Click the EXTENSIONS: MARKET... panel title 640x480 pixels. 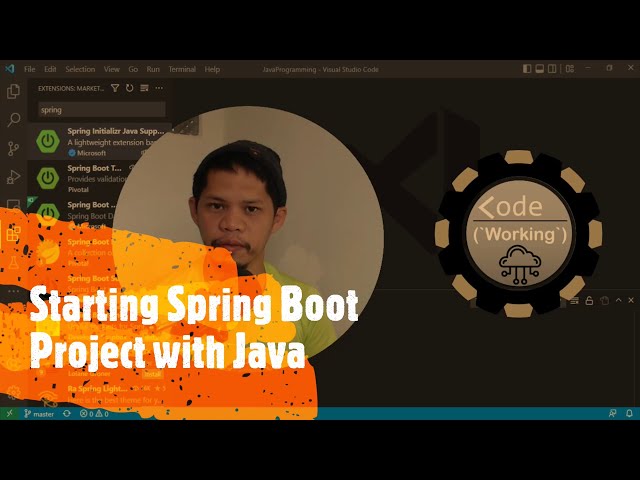point(71,88)
